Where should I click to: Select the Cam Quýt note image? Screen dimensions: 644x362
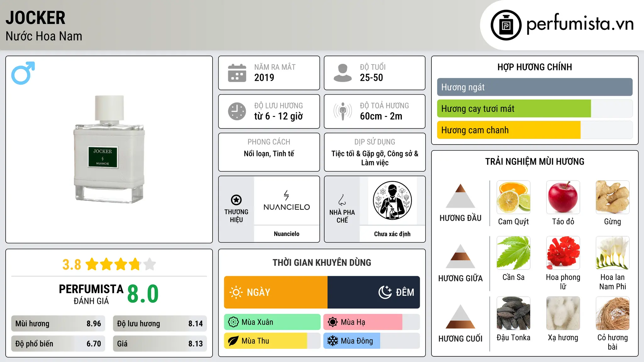(x=514, y=197)
